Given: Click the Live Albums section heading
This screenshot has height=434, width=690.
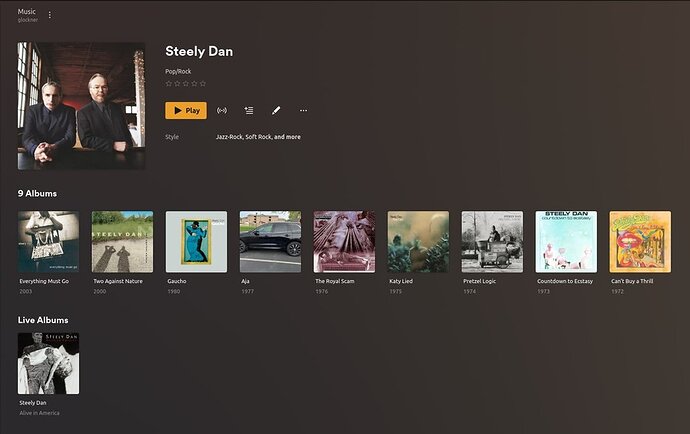Looking at the screenshot, I should pyautogui.click(x=43, y=320).
